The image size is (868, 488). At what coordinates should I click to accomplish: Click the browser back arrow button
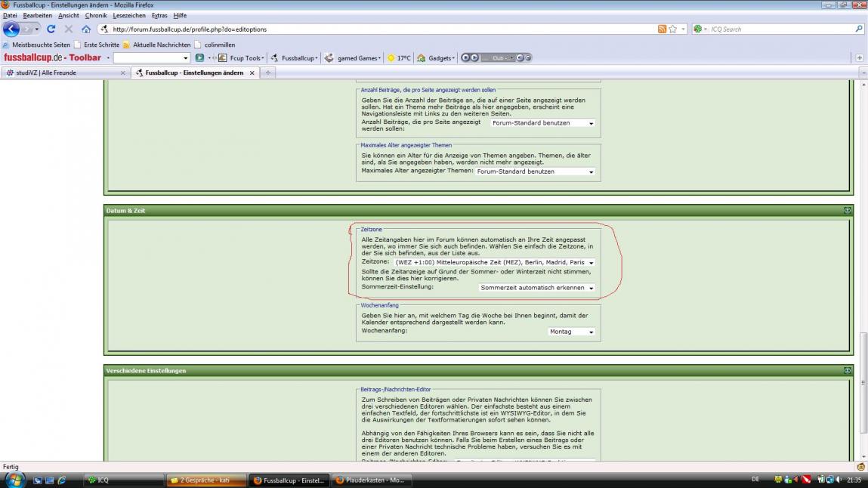coord(12,29)
